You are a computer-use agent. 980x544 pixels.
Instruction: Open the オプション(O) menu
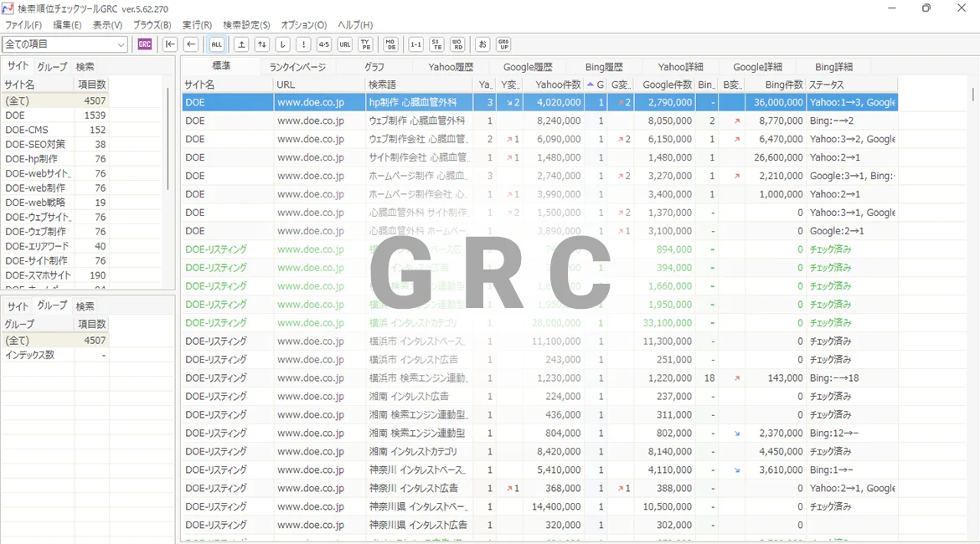point(304,25)
